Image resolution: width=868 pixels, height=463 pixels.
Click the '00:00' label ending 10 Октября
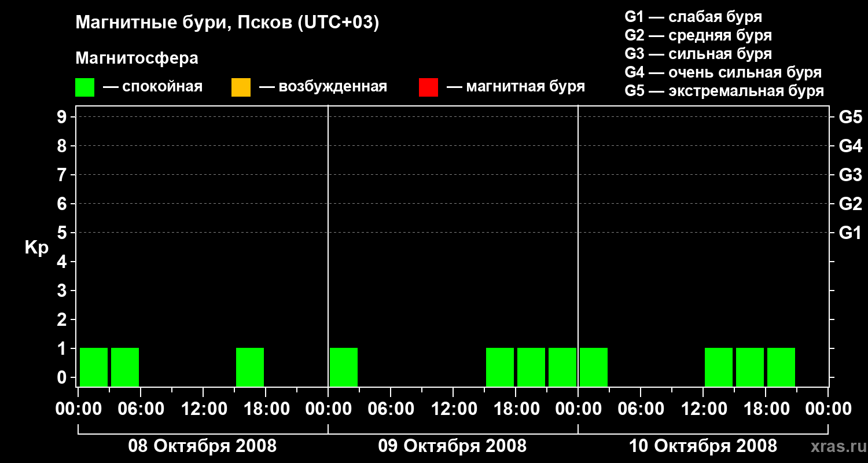pos(828,409)
